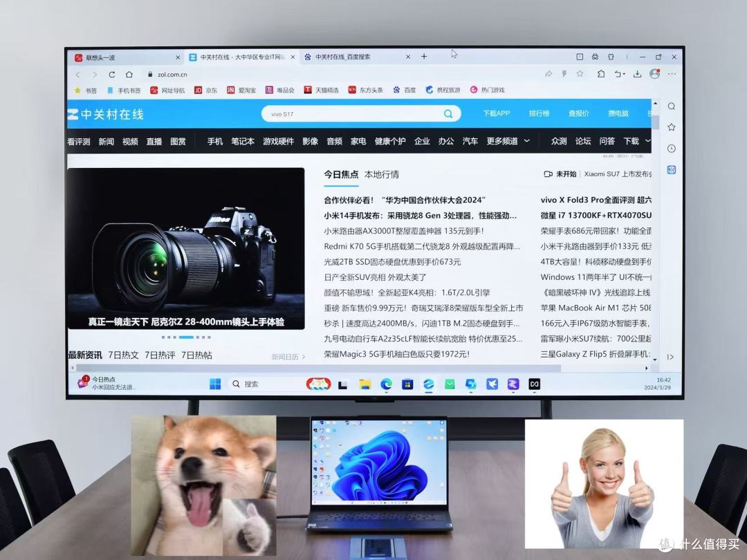Reload the page with refresh icon
The image size is (747, 560).
(112, 74)
